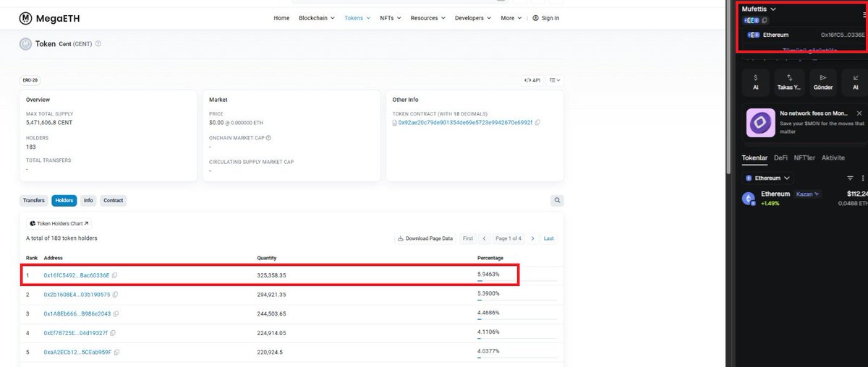Image resolution: width=868 pixels, height=367 pixels.
Task: Click quantity 220,924.5
Action: point(270,352)
